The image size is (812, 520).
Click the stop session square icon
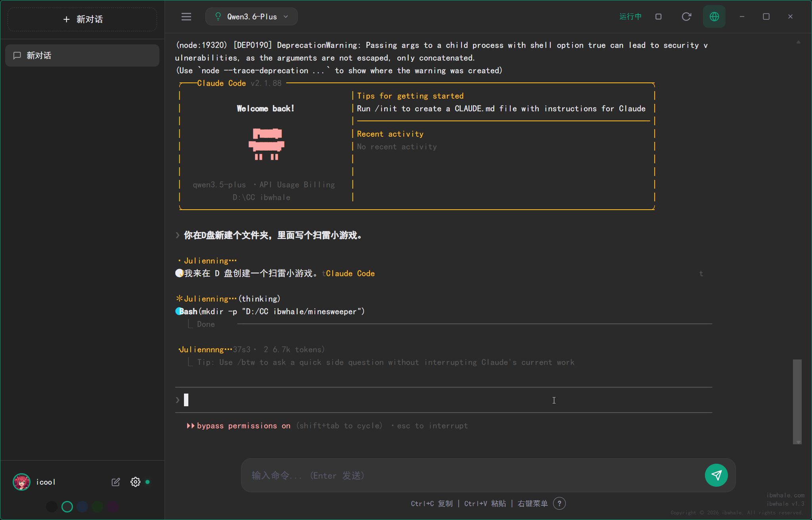659,17
